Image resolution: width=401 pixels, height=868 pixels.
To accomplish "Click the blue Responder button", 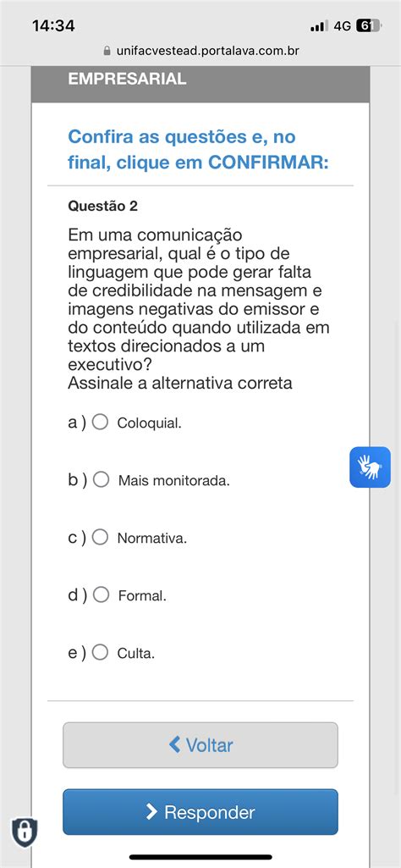I will pos(200,812).
